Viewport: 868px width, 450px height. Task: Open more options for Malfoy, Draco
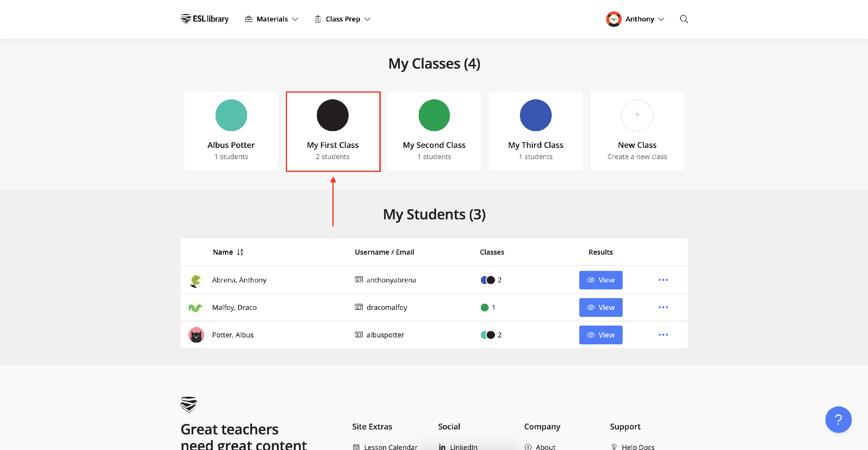[x=663, y=307]
